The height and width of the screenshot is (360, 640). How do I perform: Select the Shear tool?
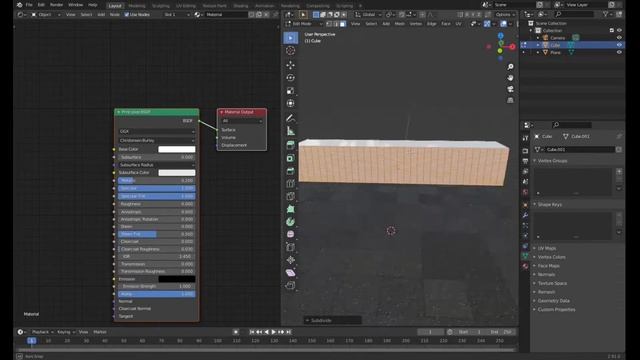tap(290, 273)
